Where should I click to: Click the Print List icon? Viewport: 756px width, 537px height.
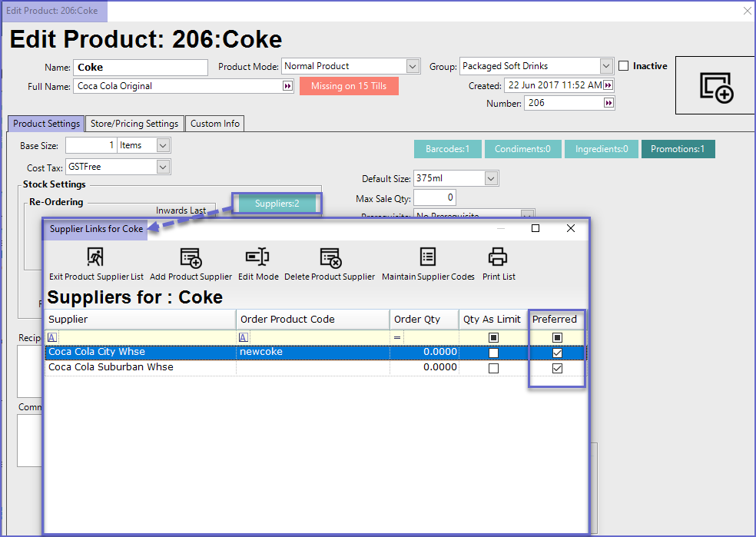pyautogui.click(x=499, y=257)
